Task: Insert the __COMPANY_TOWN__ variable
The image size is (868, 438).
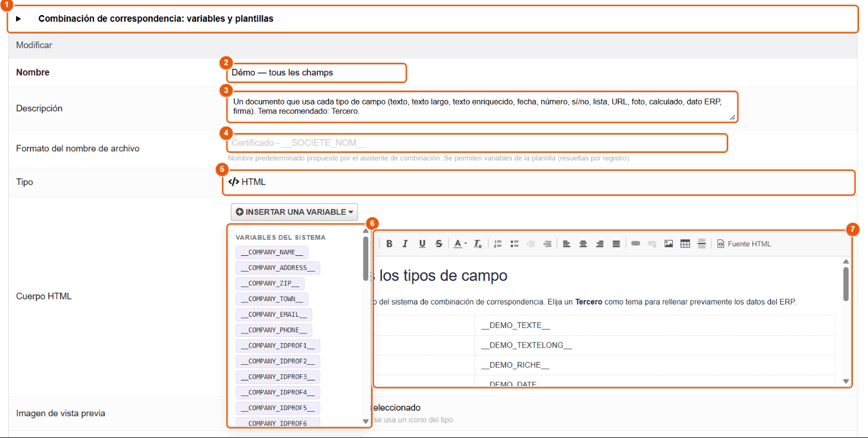Action: coord(272,299)
